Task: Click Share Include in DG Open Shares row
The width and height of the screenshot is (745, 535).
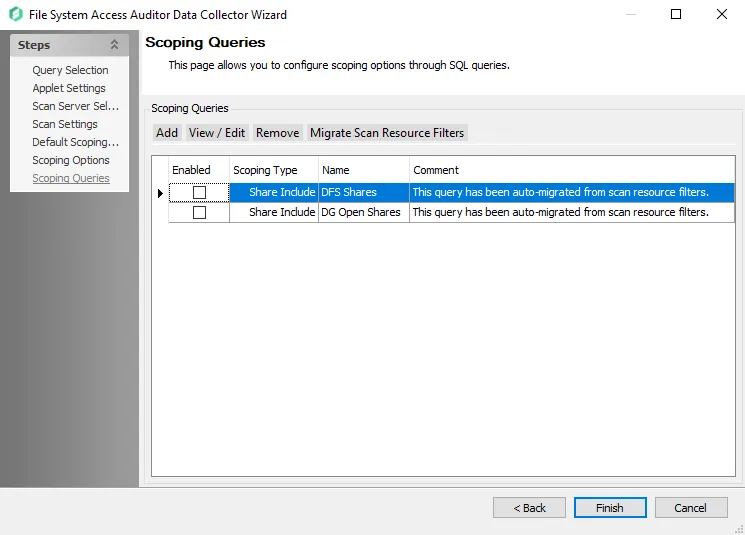Action: pos(274,212)
